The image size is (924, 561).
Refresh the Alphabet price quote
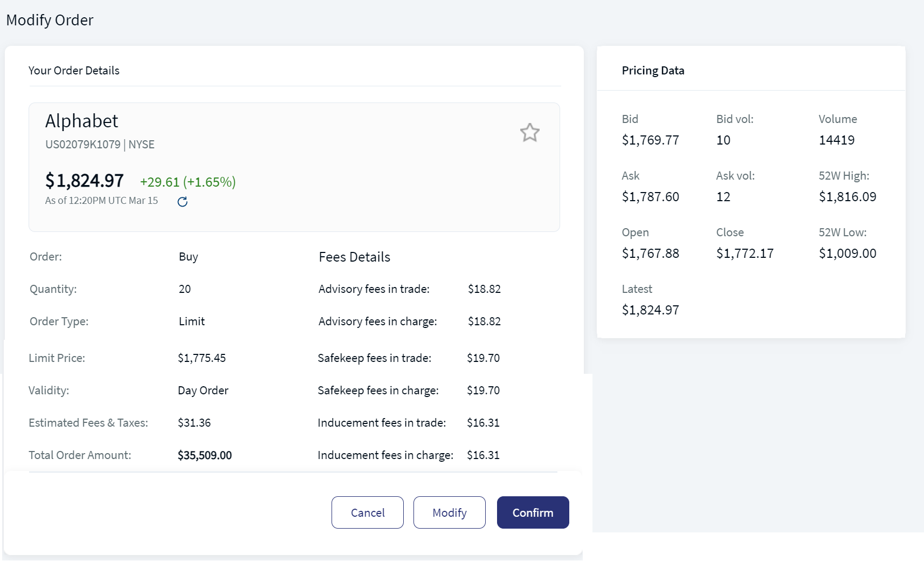182,202
